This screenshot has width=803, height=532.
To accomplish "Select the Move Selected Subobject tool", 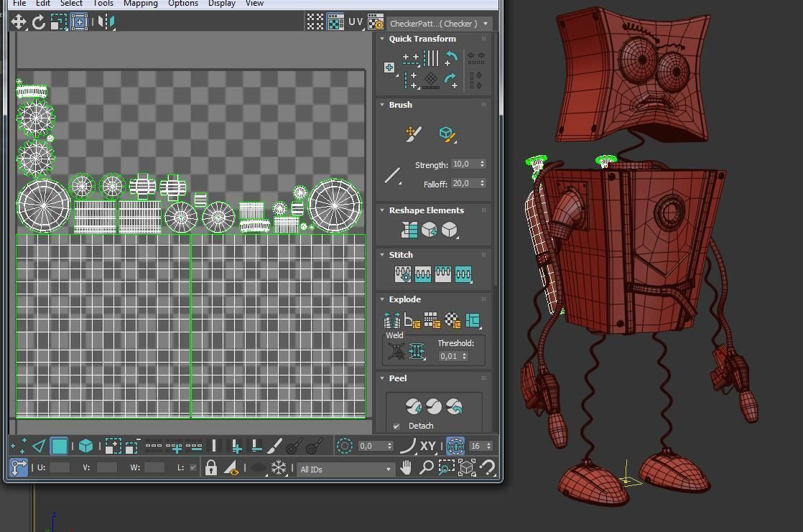I will (x=19, y=22).
